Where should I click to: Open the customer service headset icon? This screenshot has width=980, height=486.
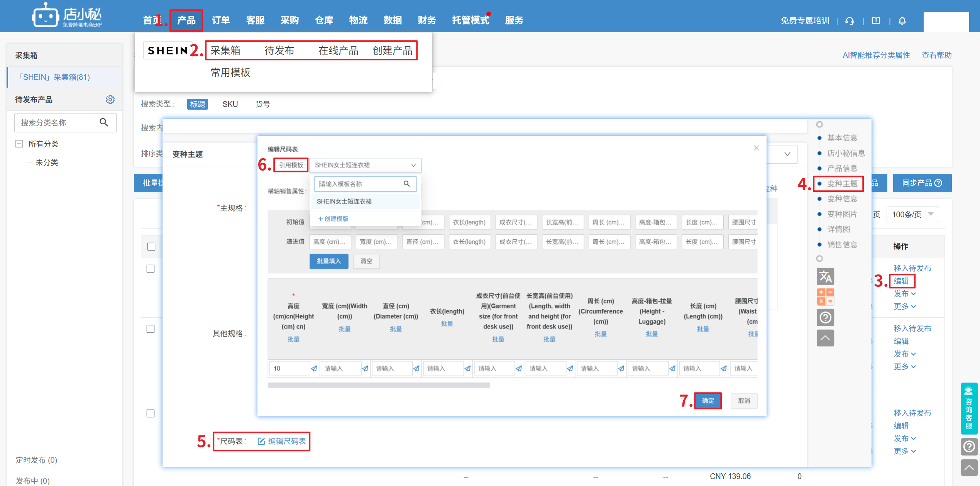850,21
